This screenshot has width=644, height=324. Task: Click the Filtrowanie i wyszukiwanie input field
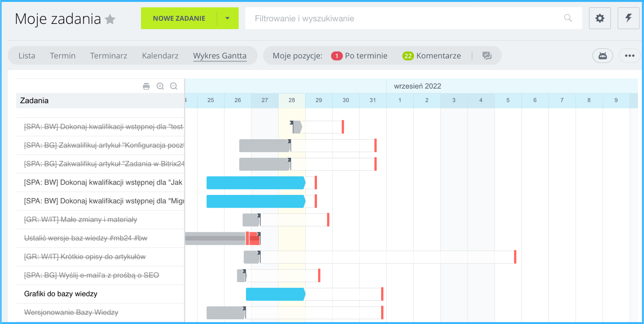pyautogui.click(x=406, y=18)
